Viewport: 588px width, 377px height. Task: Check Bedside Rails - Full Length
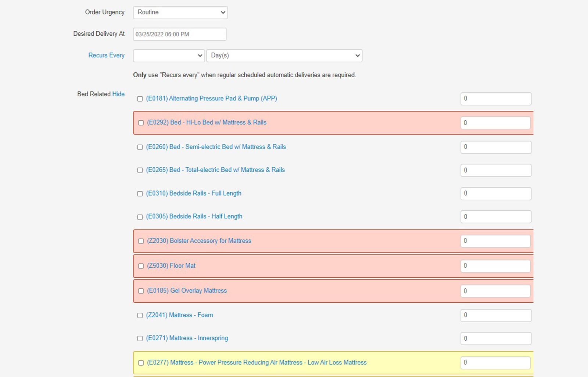pos(140,194)
